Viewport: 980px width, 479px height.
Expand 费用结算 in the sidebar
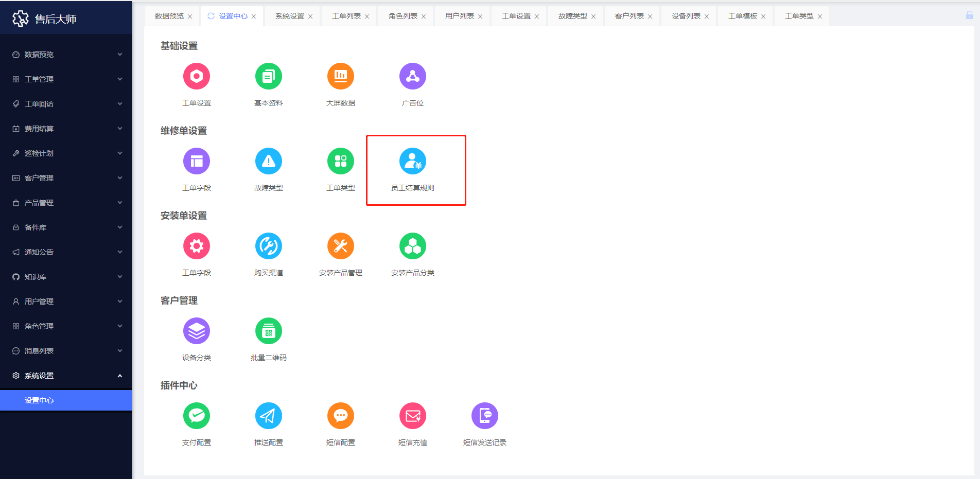[x=66, y=129]
